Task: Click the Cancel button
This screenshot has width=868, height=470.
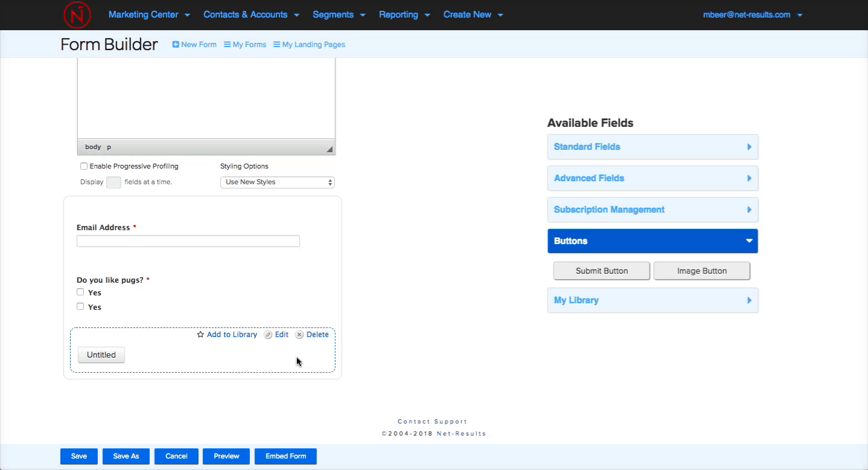Action: (x=176, y=456)
